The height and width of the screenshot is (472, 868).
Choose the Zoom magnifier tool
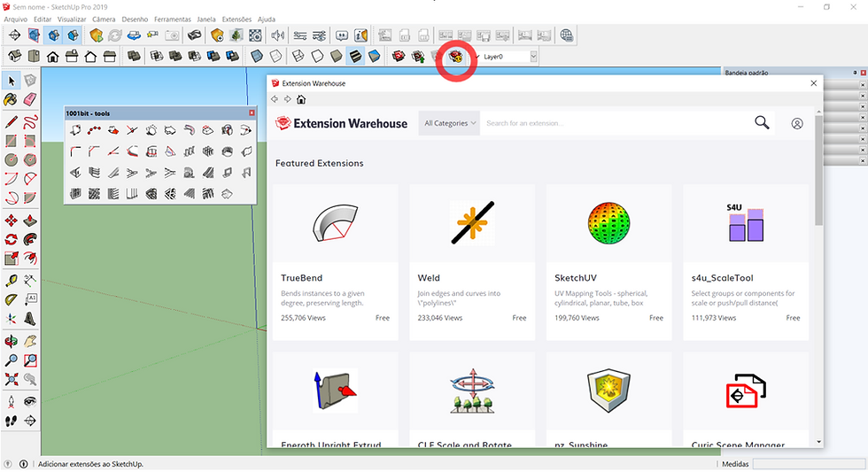pyautogui.click(x=11, y=360)
